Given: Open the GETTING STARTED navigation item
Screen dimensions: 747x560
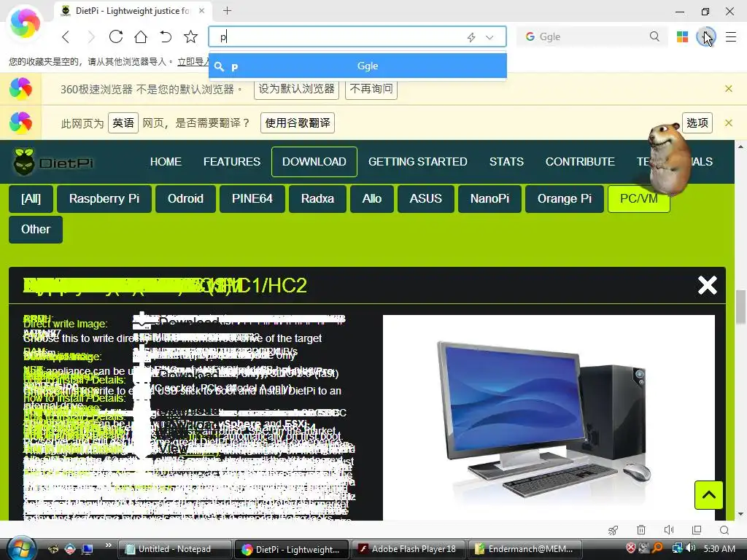Looking at the screenshot, I should coord(418,162).
